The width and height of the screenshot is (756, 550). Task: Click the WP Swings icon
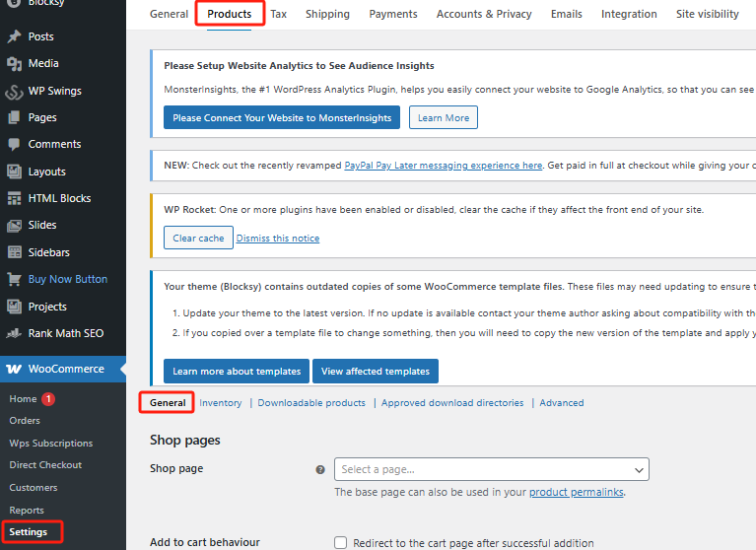14,91
